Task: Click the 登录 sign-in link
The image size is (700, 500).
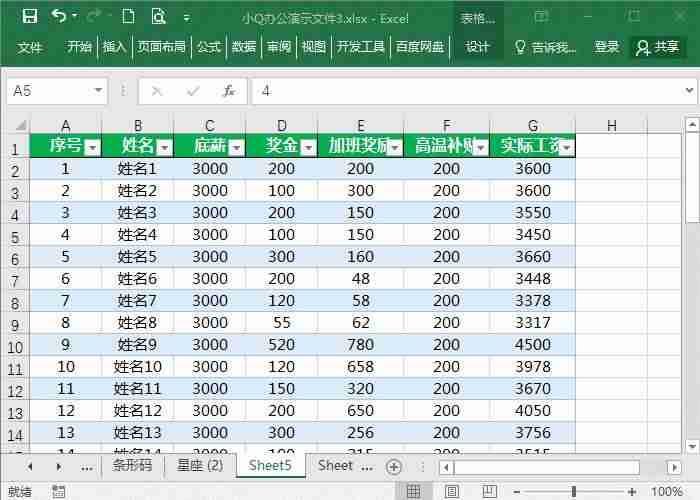Action: [x=606, y=47]
